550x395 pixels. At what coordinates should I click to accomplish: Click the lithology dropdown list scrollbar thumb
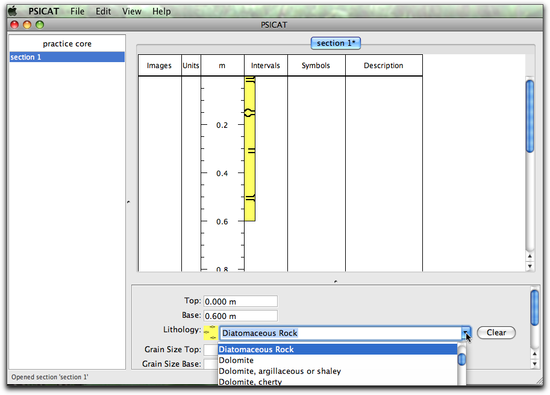click(462, 359)
